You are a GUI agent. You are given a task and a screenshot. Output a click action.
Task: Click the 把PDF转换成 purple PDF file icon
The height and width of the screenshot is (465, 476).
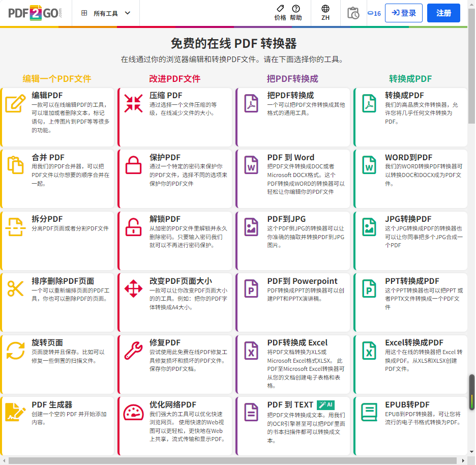(x=251, y=103)
